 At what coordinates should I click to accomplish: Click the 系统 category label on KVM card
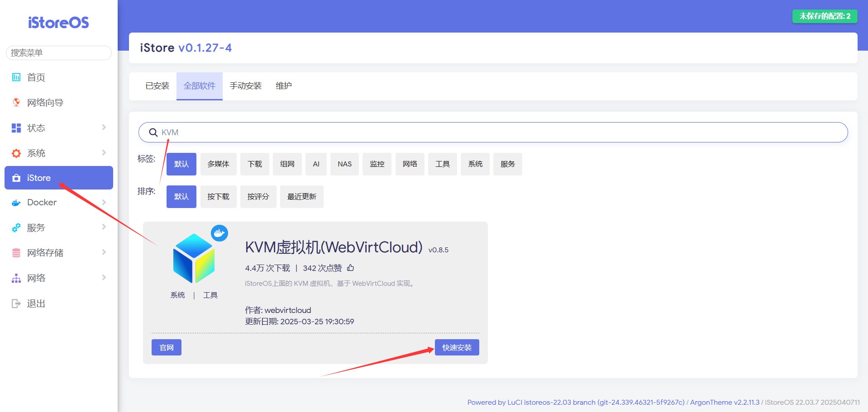point(178,295)
